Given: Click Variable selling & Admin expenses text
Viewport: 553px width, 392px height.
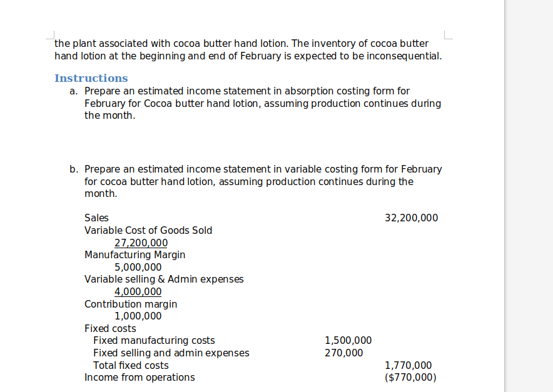Looking at the screenshot, I should [164, 279].
